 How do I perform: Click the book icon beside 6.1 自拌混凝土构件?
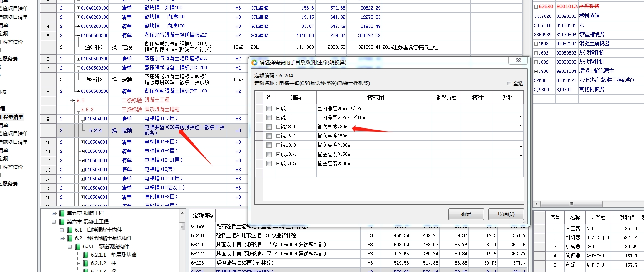(x=70, y=230)
